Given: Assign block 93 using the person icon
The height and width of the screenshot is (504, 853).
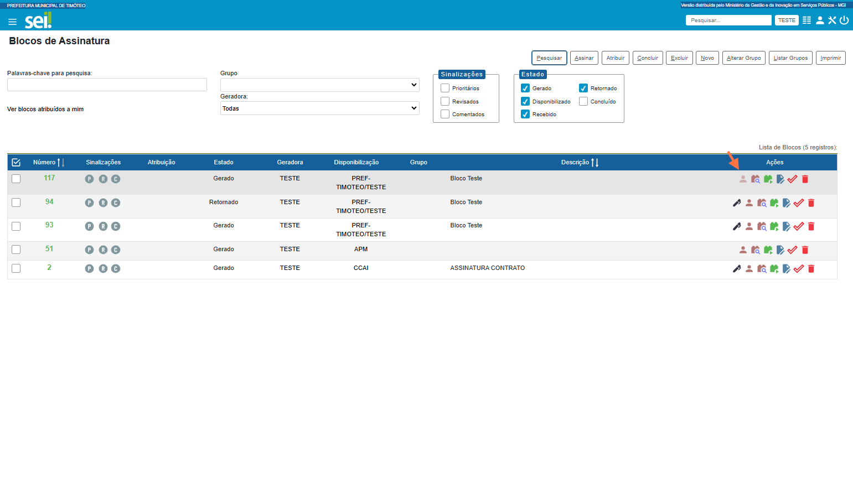Looking at the screenshot, I should [749, 226].
